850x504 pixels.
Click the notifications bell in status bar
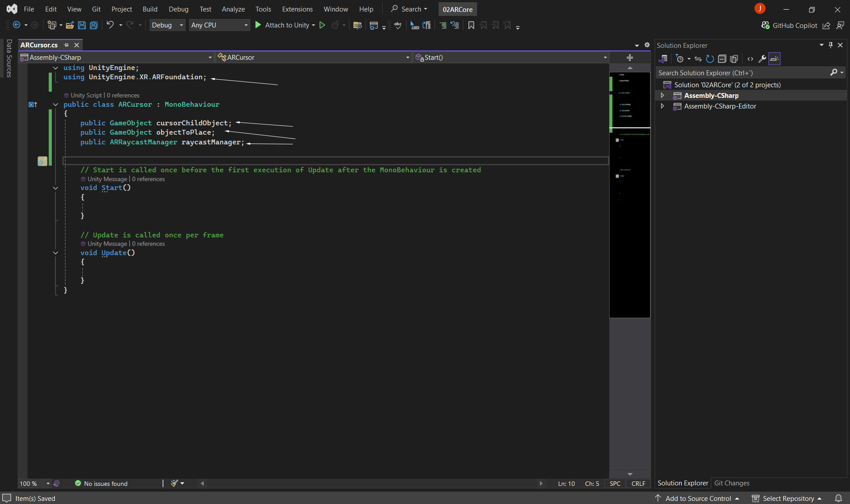pos(838,498)
